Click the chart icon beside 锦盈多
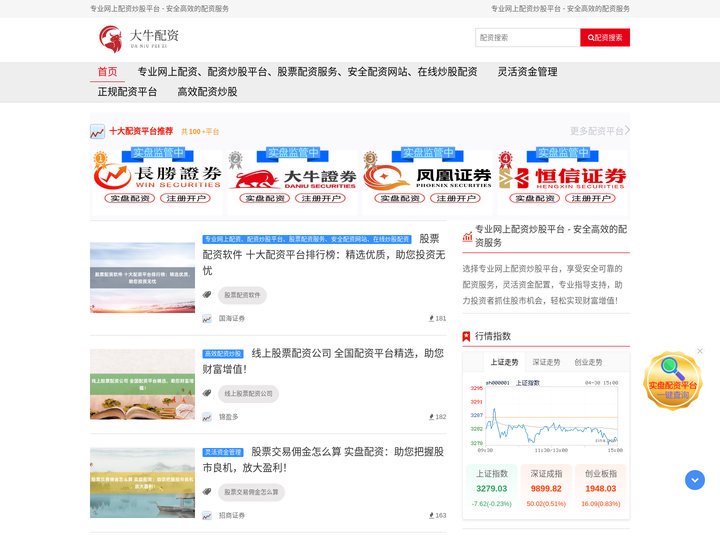 click(207, 417)
